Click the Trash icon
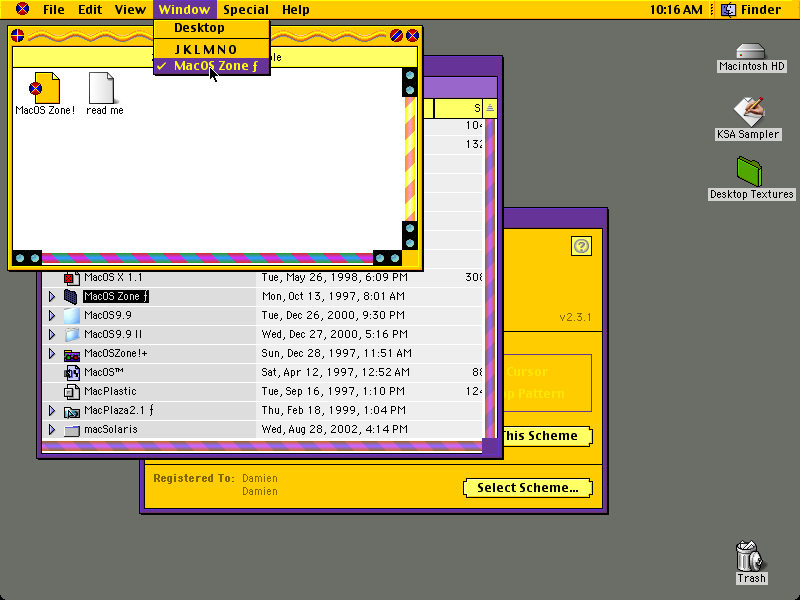Image resolution: width=800 pixels, height=600 pixels. click(751, 556)
